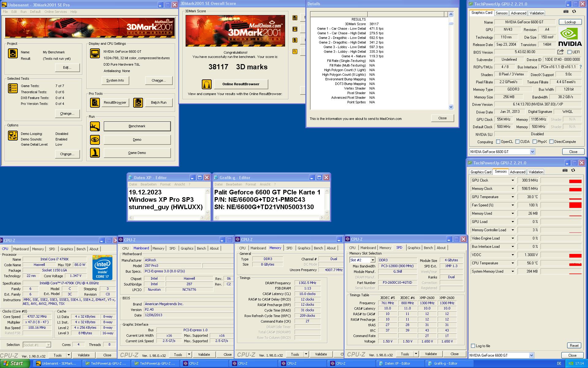Click the NVIDIA logo in GPU-Z
588x368 pixels.
point(570,37)
